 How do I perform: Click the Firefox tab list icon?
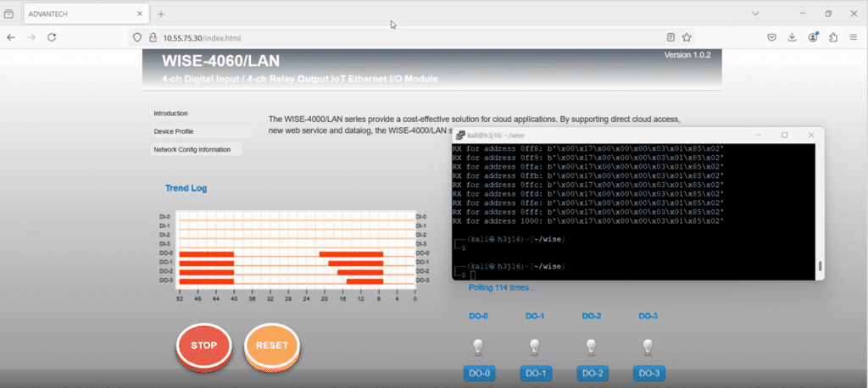8,14
